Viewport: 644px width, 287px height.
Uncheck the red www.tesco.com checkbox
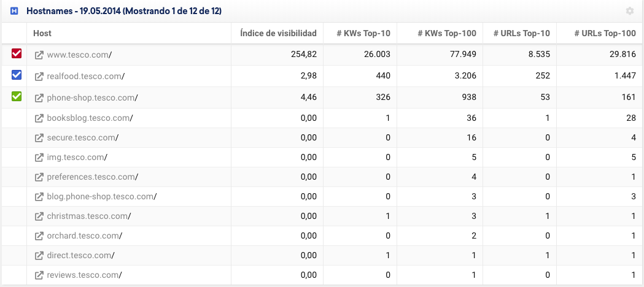coord(17,55)
